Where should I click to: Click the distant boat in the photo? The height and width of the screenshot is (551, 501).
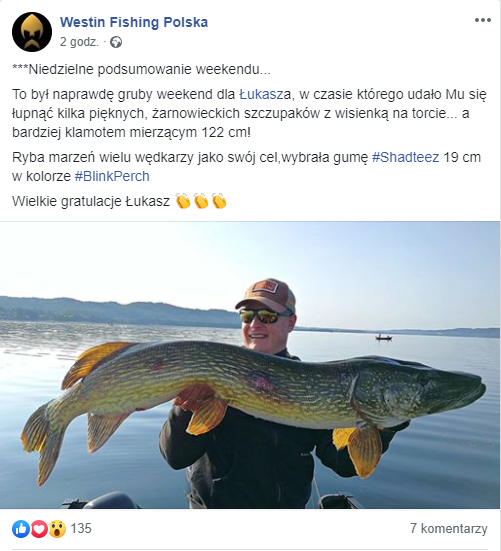384,337
